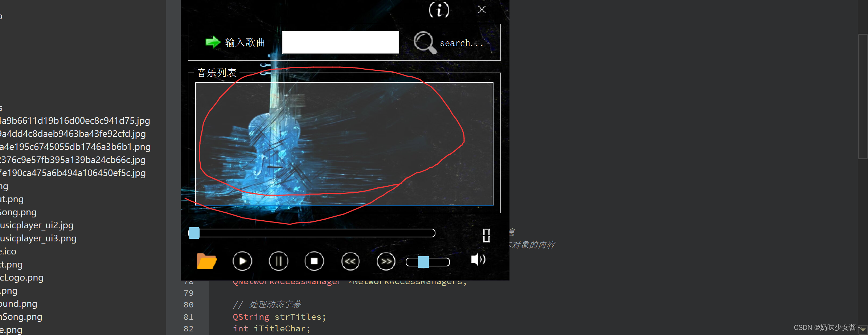Select file ending "a9b6611d19b16d00ec8c941d75.jpg"
This screenshot has width=868, height=335.
[x=75, y=120]
